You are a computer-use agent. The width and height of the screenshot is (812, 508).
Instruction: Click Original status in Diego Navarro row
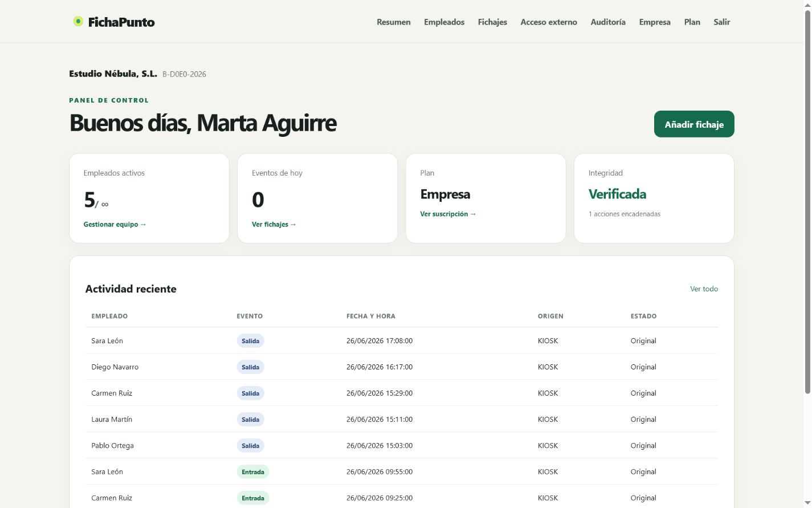click(643, 367)
